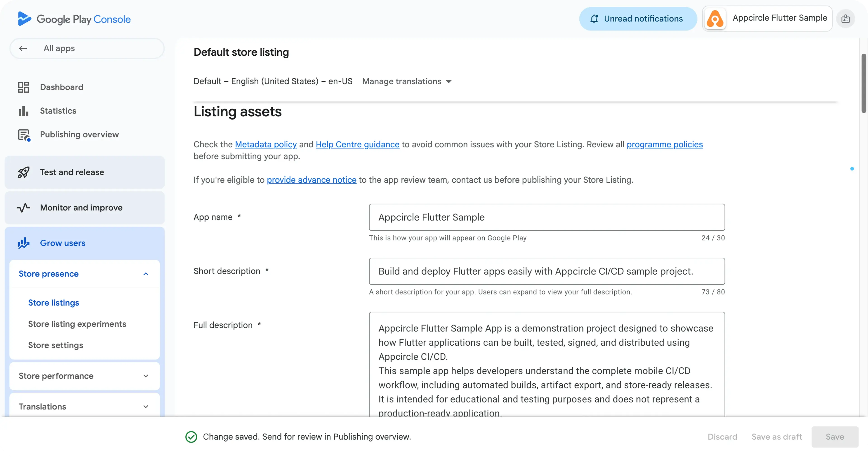Click Save as draft
The height and width of the screenshot is (457, 868).
click(777, 437)
